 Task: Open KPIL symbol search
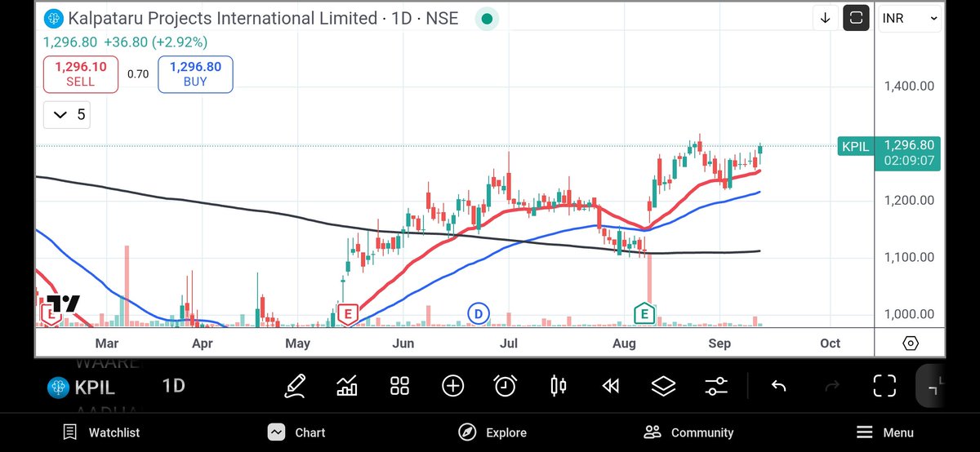[95, 388]
